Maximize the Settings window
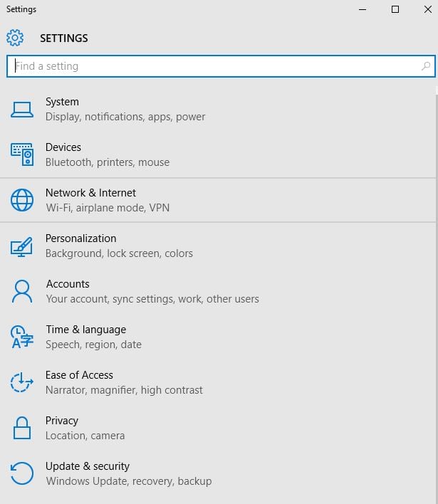The image size is (438, 504). [x=395, y=9]
